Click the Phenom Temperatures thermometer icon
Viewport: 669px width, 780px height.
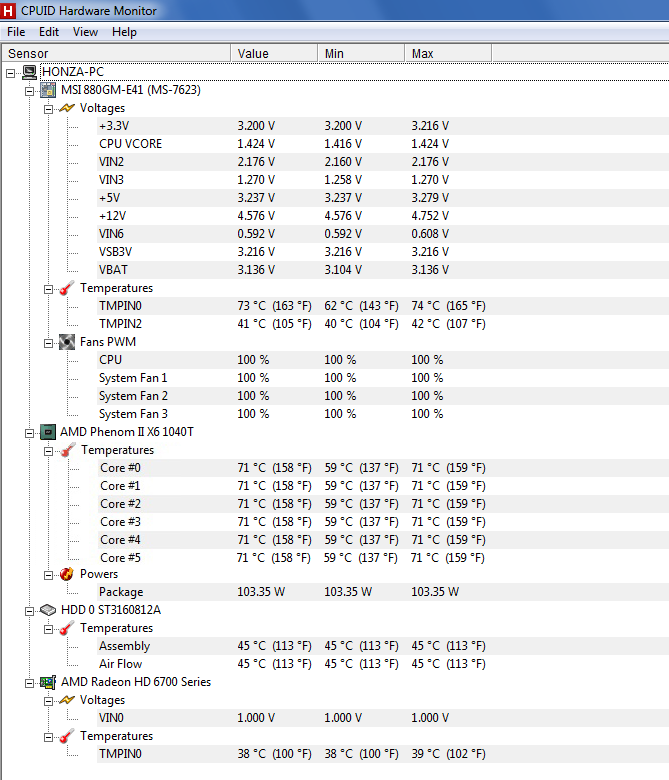68,450
